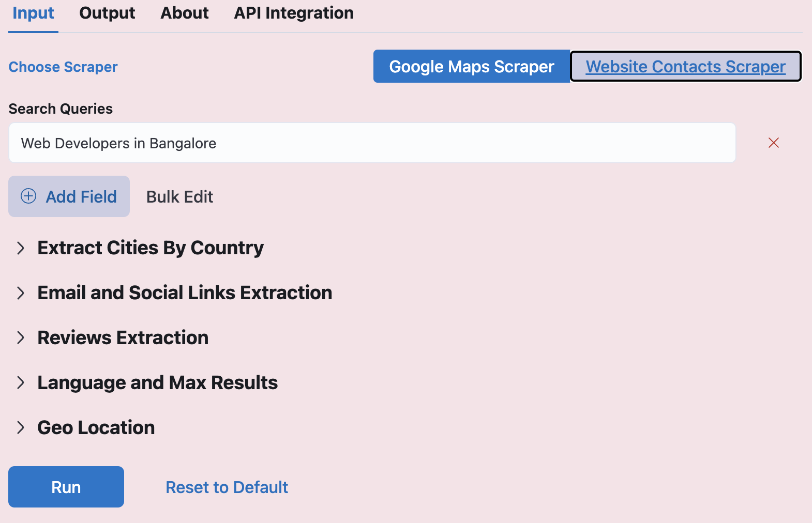This screenshot has width=812, height=523.
Task: Click the Add Field button
Action: point(69,196)
